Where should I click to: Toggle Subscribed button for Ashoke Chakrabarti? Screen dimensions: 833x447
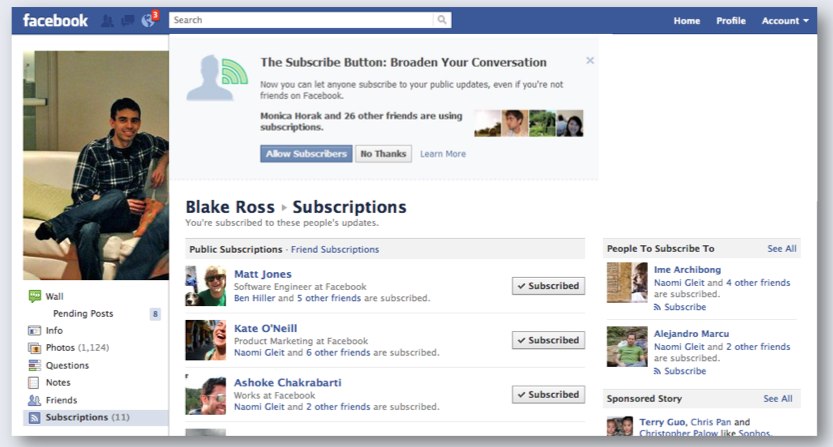(548, 394)
